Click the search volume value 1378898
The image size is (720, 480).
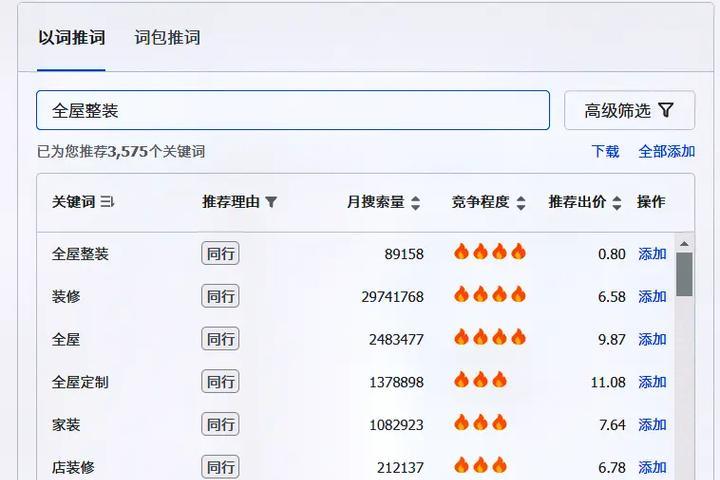(396, 382)
